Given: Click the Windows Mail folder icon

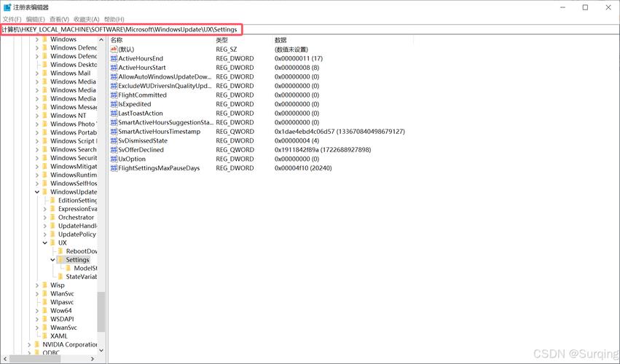Looking at the screenshot, I should (x=44, y=73).
